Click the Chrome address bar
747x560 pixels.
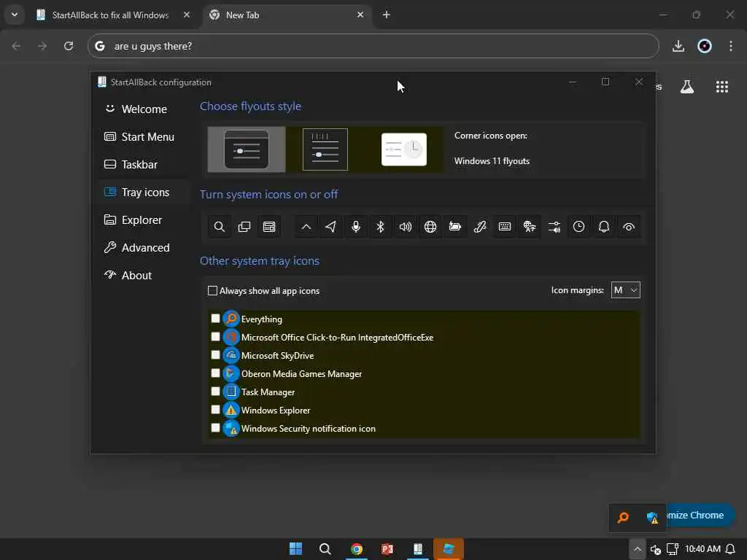[373, 46]
